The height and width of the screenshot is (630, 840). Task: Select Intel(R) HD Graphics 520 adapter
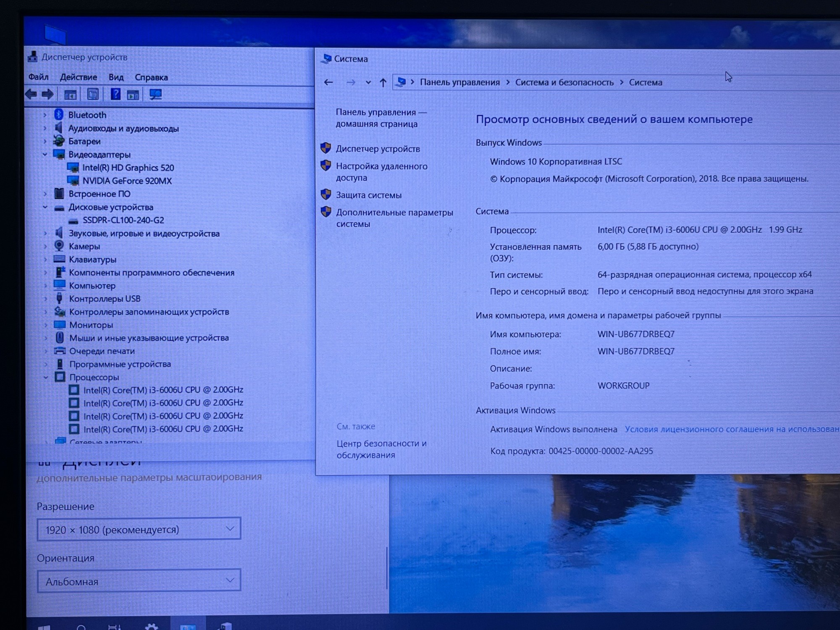click(128, 168)
